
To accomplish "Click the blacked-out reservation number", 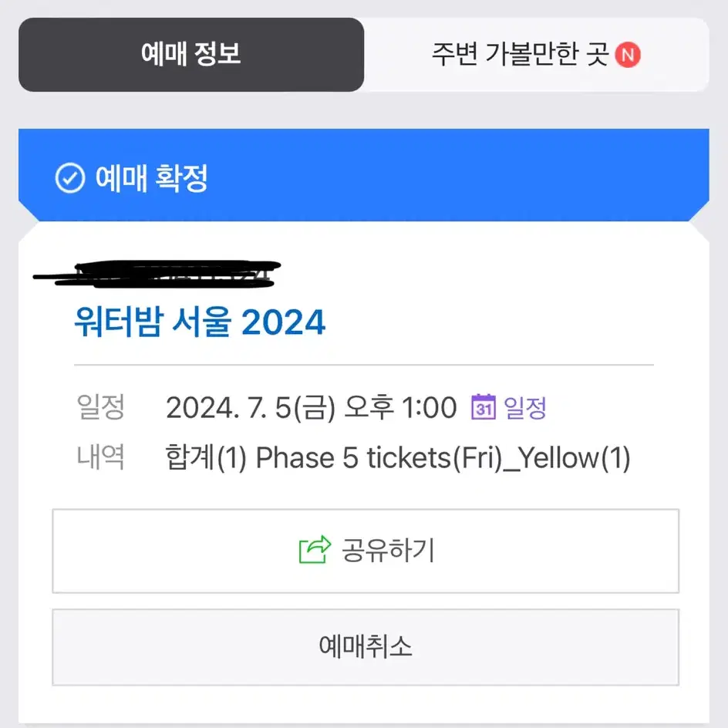I will coord(157,275).
